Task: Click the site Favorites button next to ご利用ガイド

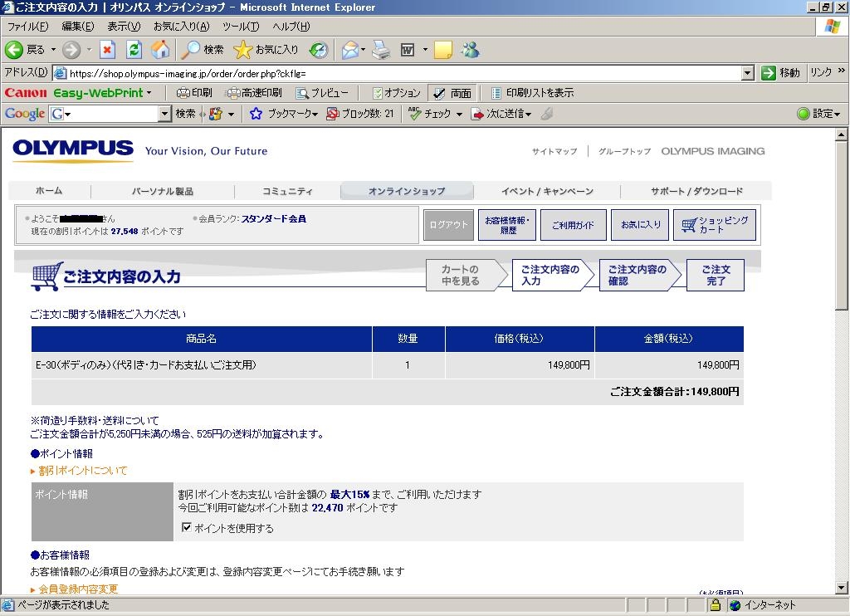Action: [x=640, y=224]
